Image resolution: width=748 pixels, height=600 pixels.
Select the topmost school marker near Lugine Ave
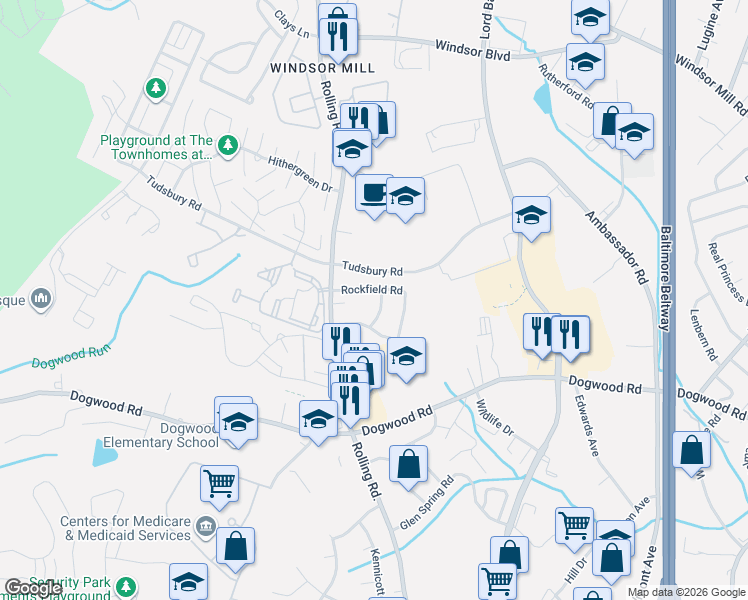coord(590,19)
